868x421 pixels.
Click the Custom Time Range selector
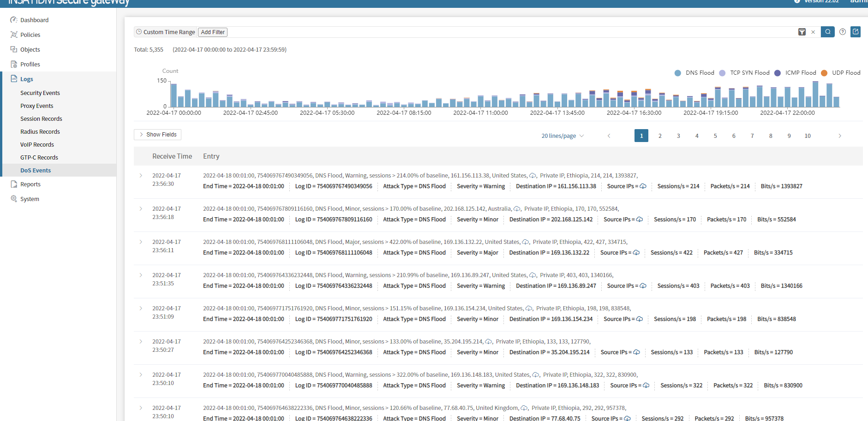(165, 32)
